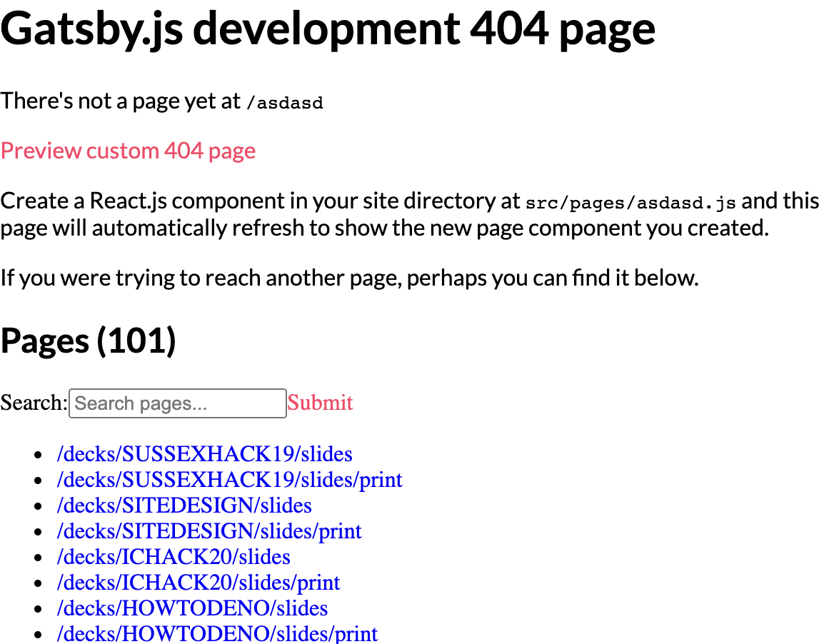The width and height of the screenshot is (834, 644).
Task: Open the /decks/HOWTODENO/slides/print link
Action: pos(217,634)
